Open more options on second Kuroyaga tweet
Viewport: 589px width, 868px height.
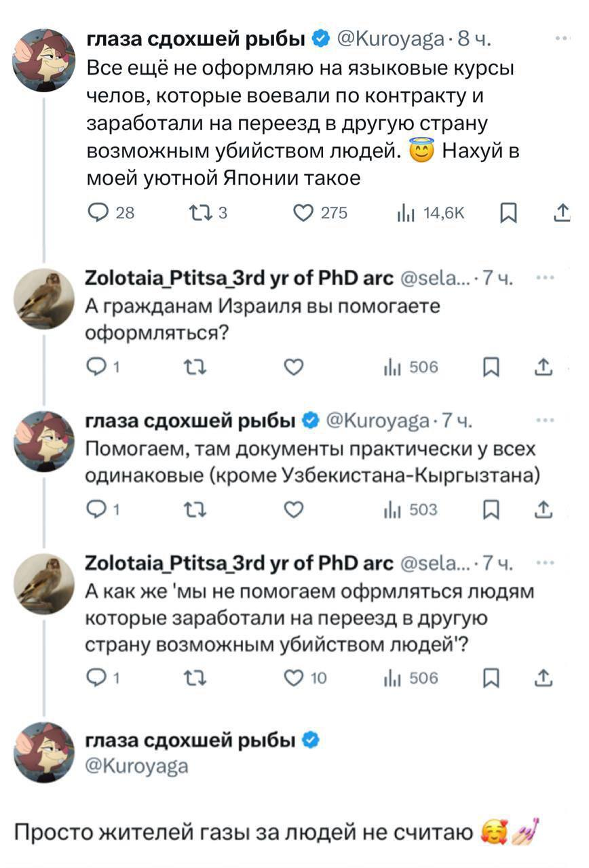tap(545, 420)
